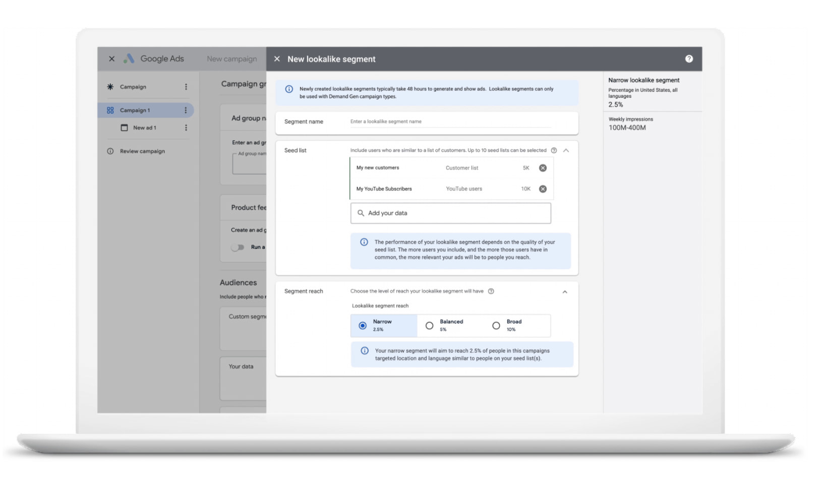Click the 5K seed list size

(x=526, y=168)
